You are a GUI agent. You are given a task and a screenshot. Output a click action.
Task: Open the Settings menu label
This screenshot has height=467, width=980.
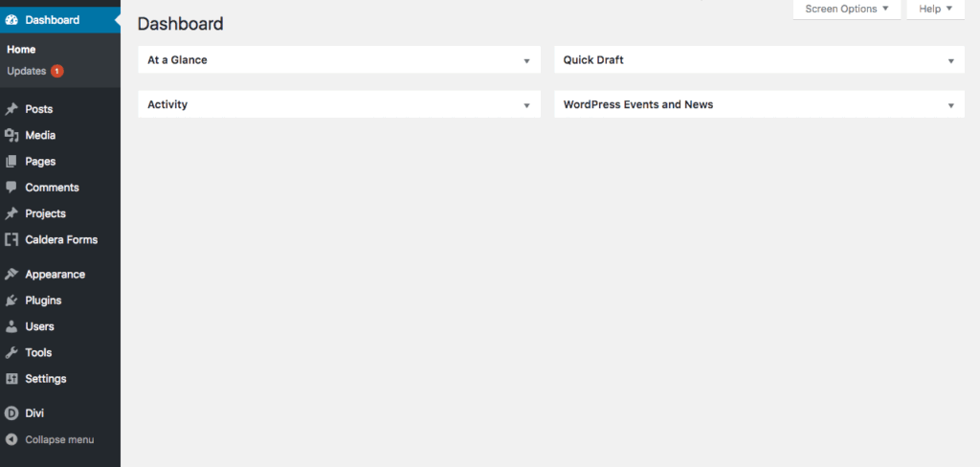(46, 379)
